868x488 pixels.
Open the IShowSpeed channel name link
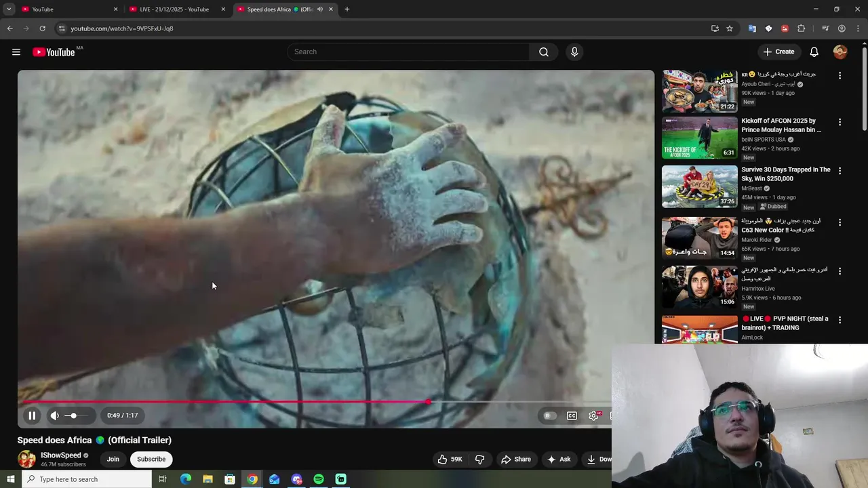point(61,455)
